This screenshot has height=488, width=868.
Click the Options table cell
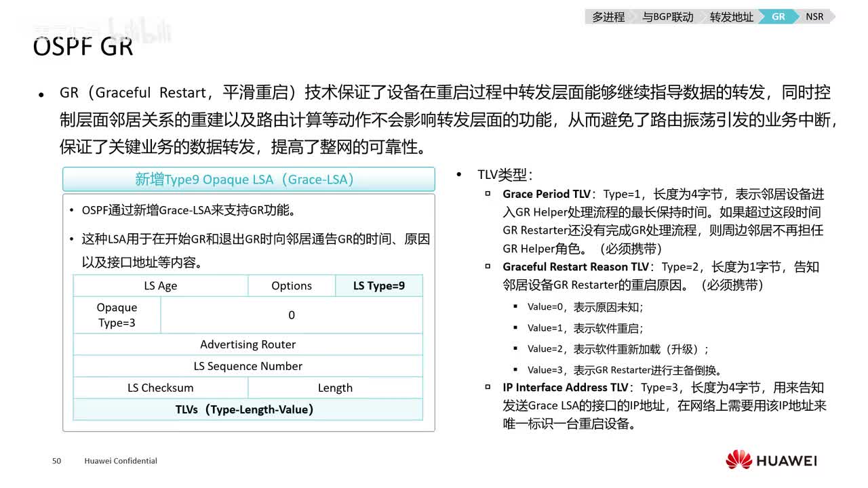pos(292,286)
